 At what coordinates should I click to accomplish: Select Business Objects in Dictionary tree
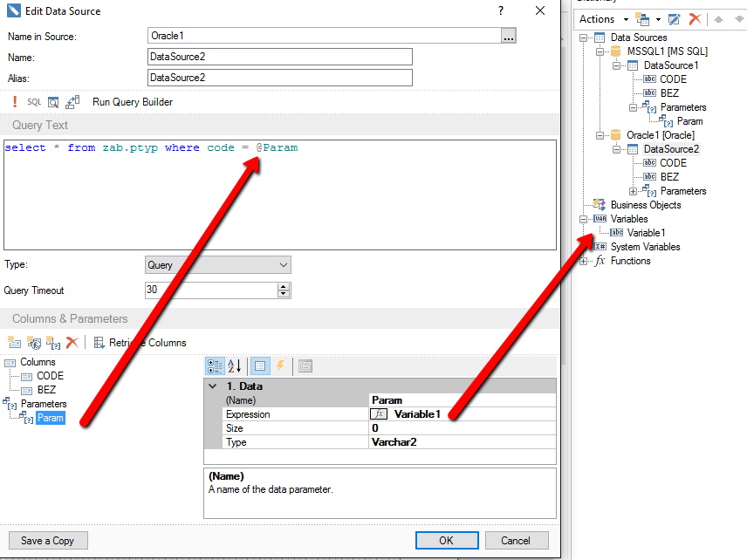pos(646,205)
